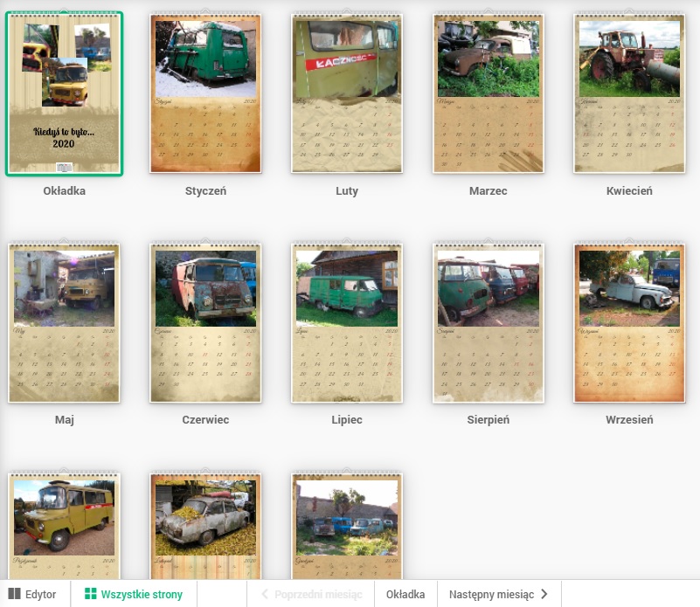
Task: Open the Czerwiec calendar page thumbnail
Action: (205, 323)
